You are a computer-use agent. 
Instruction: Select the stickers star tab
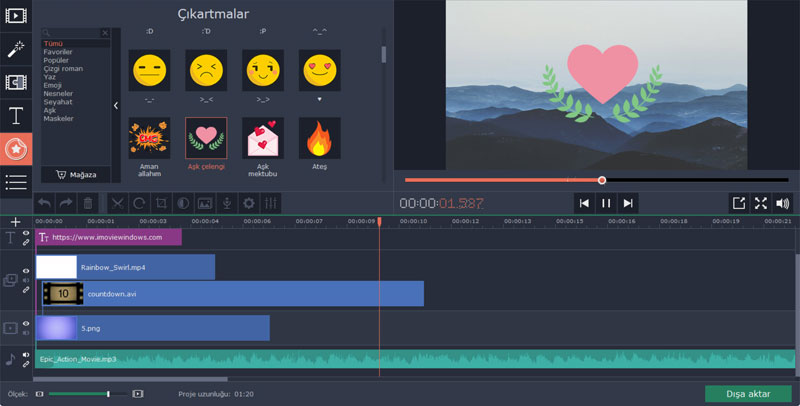pyautogui.click(x=16, y=149)
